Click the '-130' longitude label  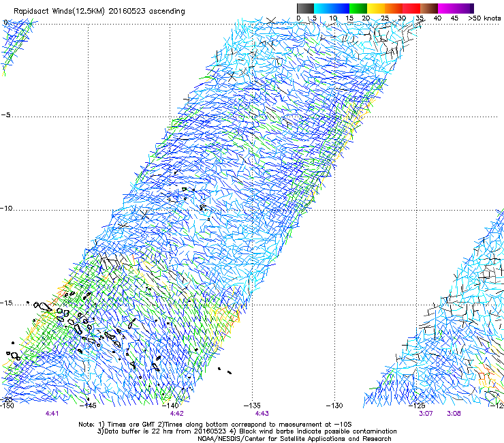(x=334, y=406)
